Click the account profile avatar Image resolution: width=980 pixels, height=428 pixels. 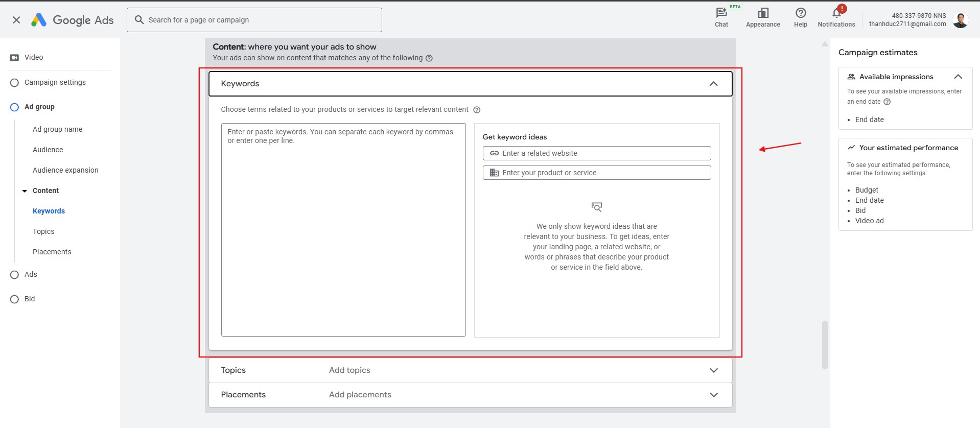[960, 20]
